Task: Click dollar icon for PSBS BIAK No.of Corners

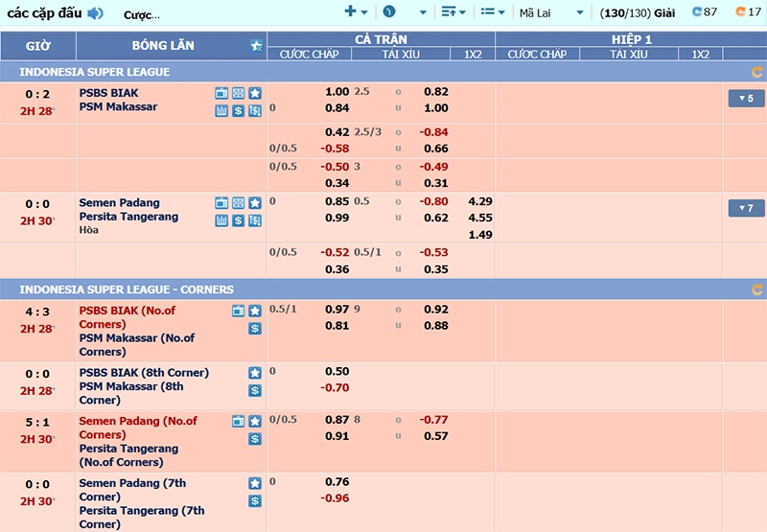Action: pos(255,329)
